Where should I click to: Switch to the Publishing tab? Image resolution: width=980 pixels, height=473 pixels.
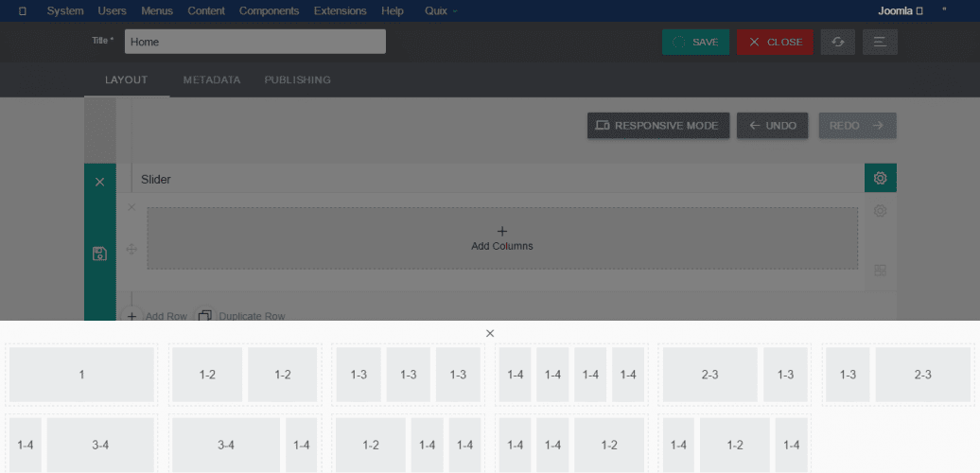coord(297,80)
